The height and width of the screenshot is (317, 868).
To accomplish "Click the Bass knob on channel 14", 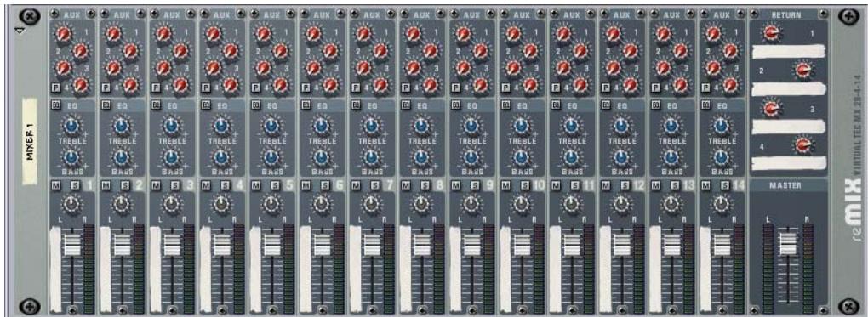I will (x=722, y=159).
